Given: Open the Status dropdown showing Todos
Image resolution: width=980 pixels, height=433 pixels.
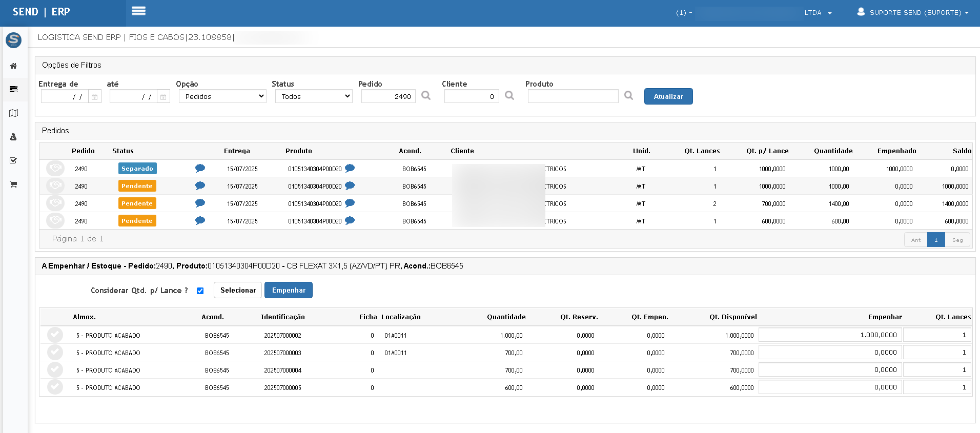Looking at the screenshot, I should pyautogui.click(x=314, y=96).
